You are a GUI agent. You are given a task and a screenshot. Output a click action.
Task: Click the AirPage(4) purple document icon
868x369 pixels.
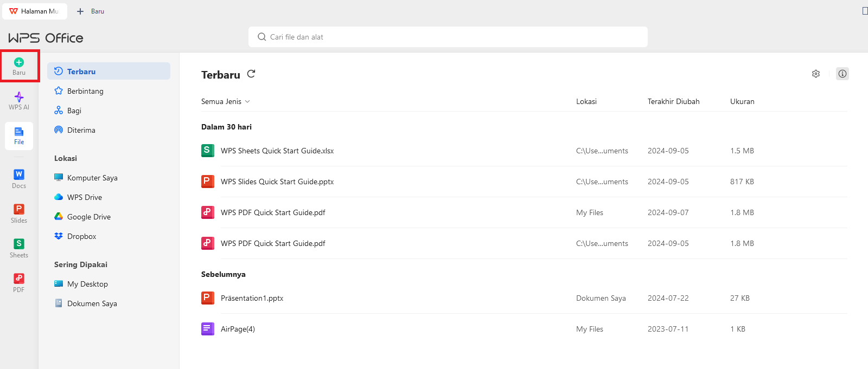[x=208, y=329]
